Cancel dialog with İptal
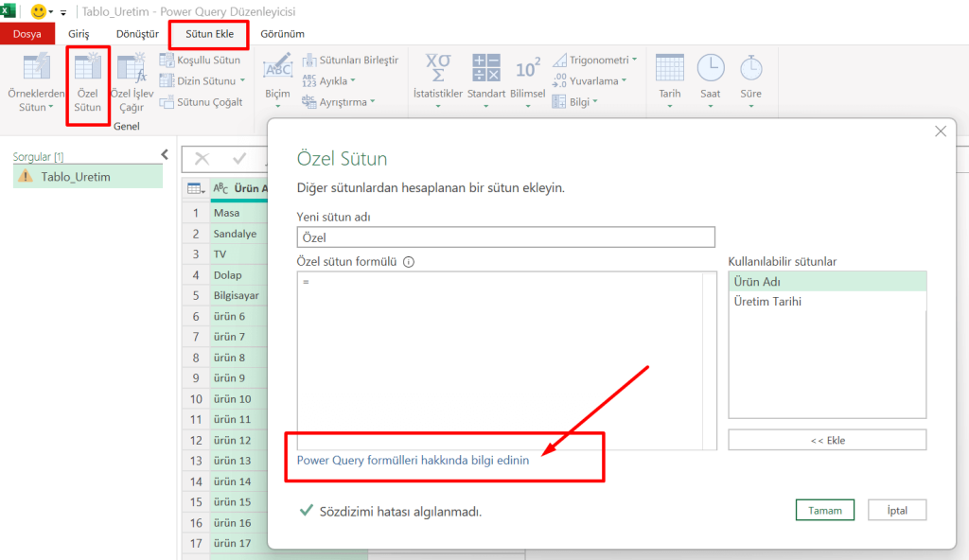The height and width of the screenshot is (560, 969). 897,511
